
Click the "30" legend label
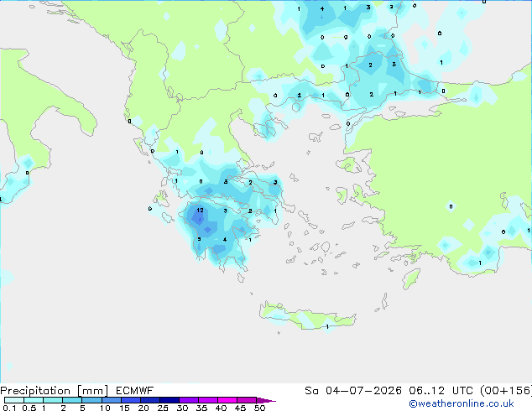[x=182, y=408]
